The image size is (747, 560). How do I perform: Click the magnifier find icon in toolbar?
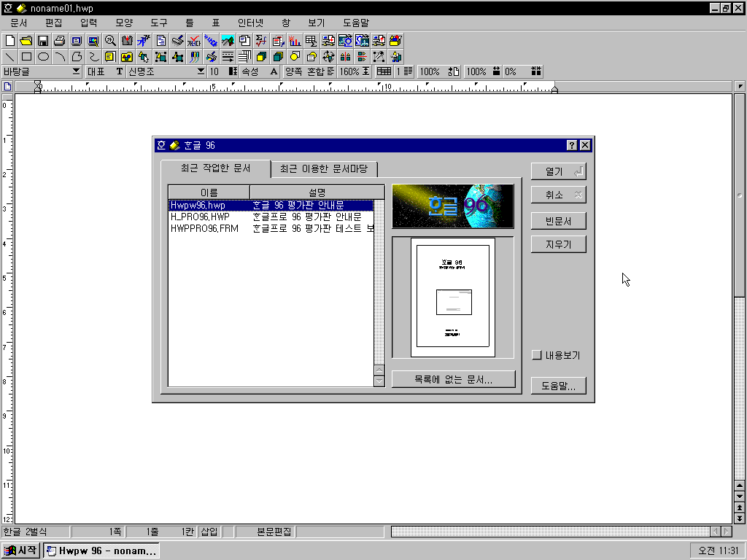[x=110, y=41]
